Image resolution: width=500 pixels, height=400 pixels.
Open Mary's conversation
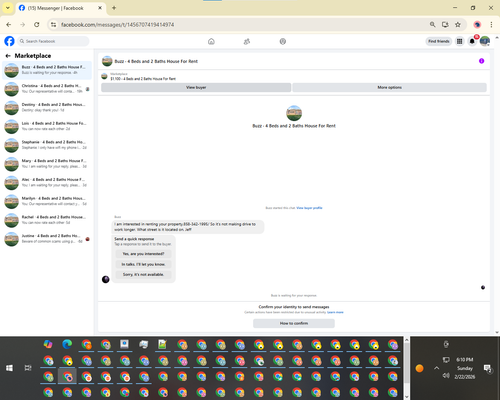[47, 164]
